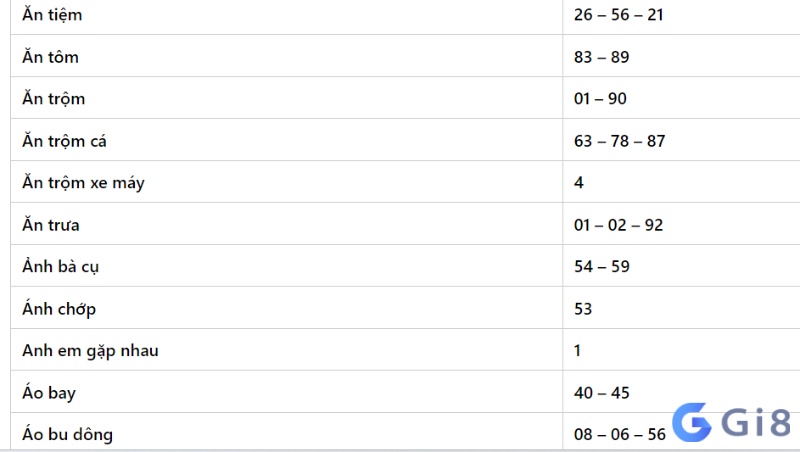
Task: Select the "Ăn tiệm" table cell
Action: 286,15
